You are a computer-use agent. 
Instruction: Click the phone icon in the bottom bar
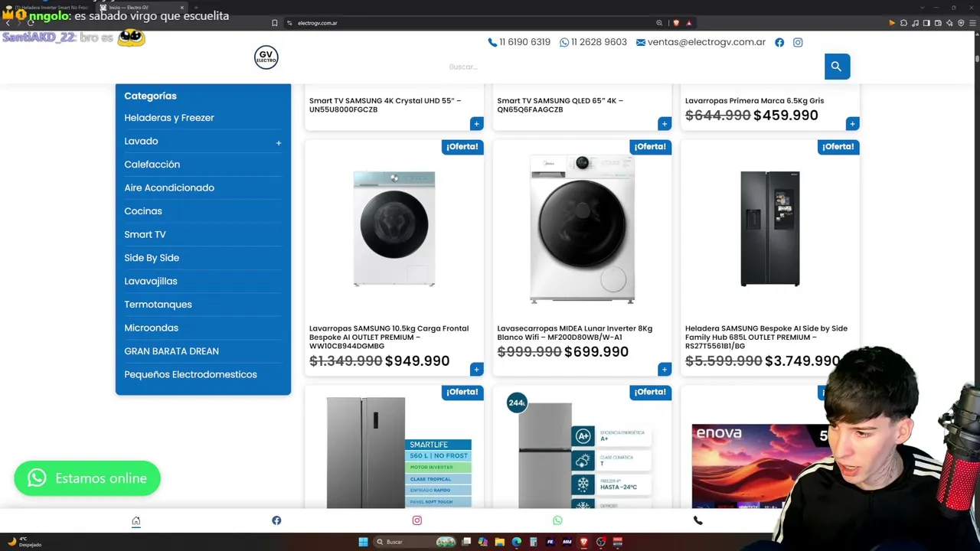coord(697,520)
